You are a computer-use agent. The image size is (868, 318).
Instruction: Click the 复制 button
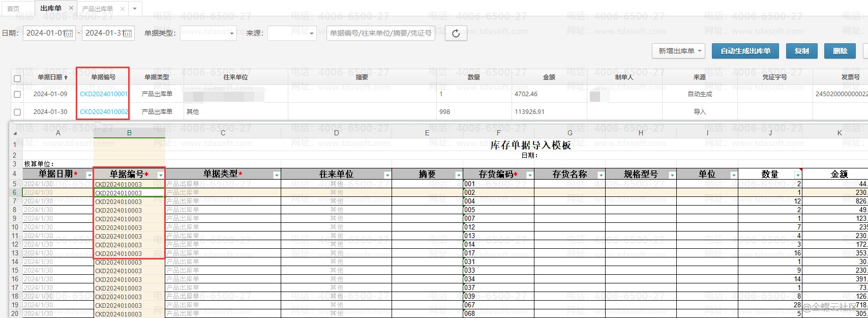click(801, 51)
